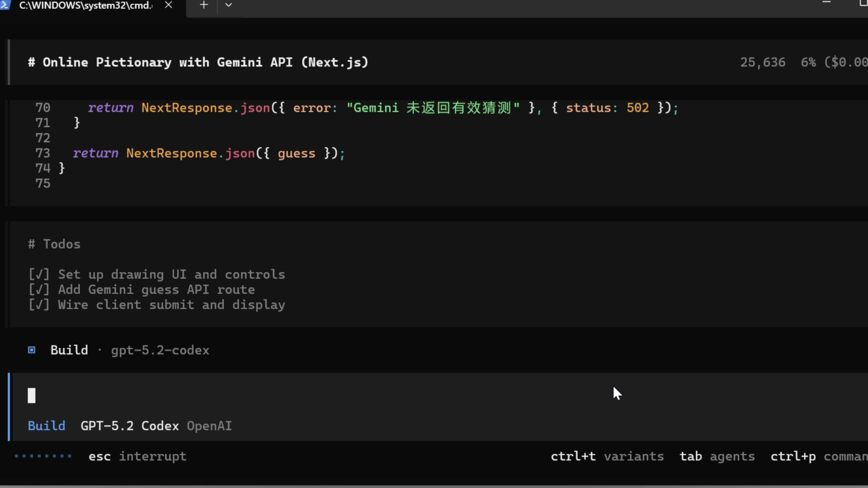
Task: Toggle 'Add Gemini guess API route' checkbox
Action: coord(39,290)
